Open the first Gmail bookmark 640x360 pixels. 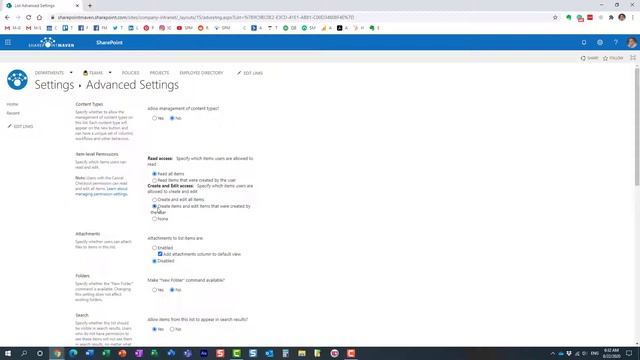pyautogui.click(x=12, y=28)
